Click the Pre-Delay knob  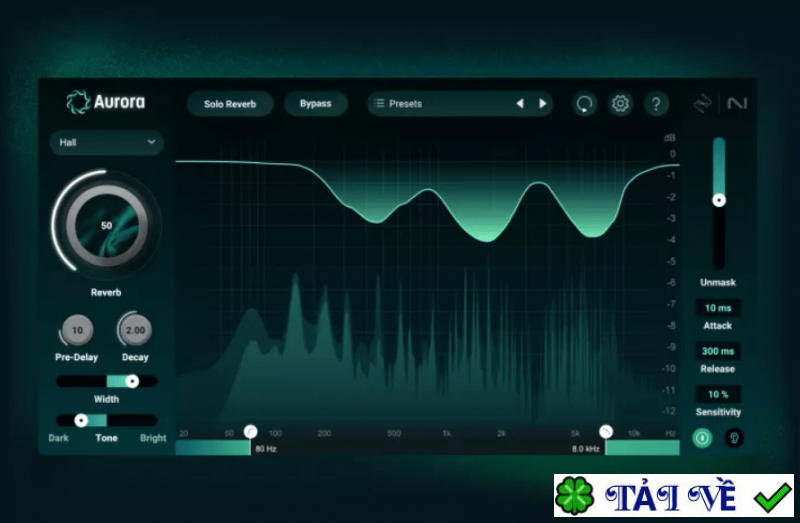click(x=77, y=330)
